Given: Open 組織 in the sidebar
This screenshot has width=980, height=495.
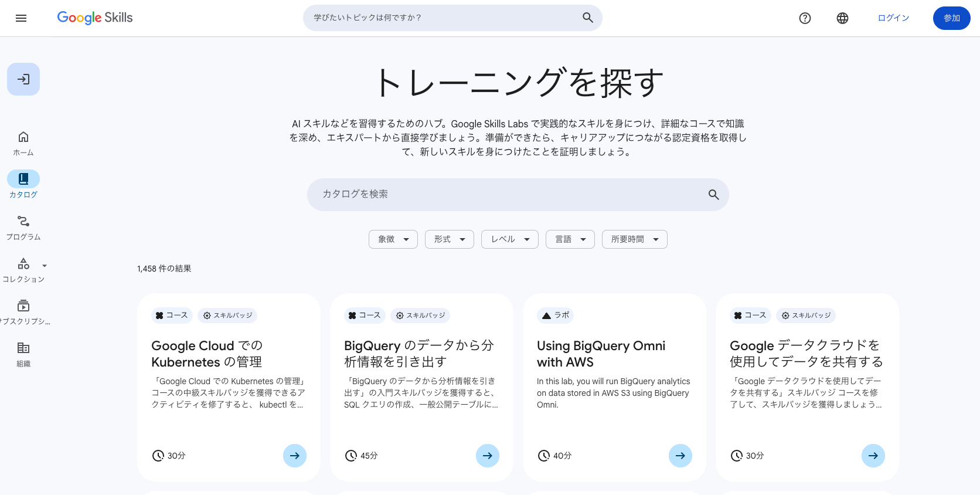Looking at the screenshot, I should tap(23, 355).
